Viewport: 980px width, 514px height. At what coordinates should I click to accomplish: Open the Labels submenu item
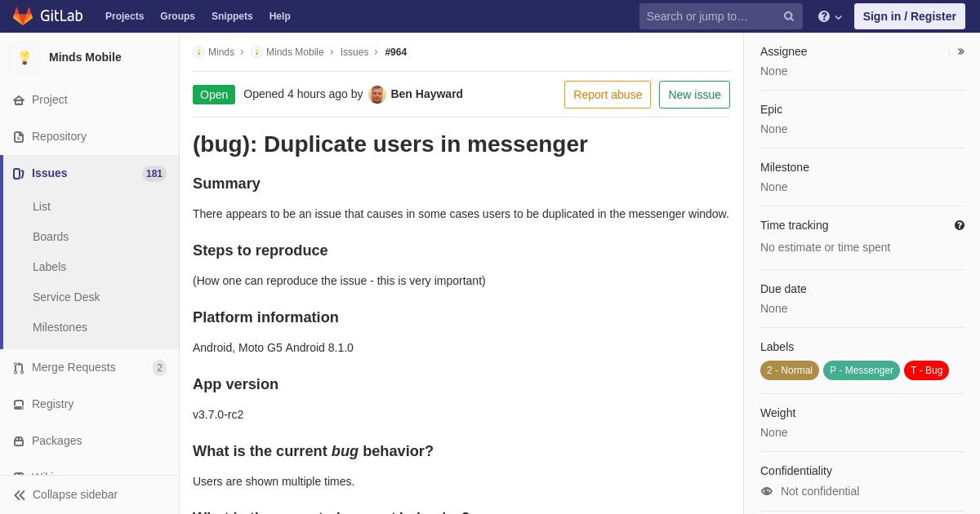(x=49, y=267)
